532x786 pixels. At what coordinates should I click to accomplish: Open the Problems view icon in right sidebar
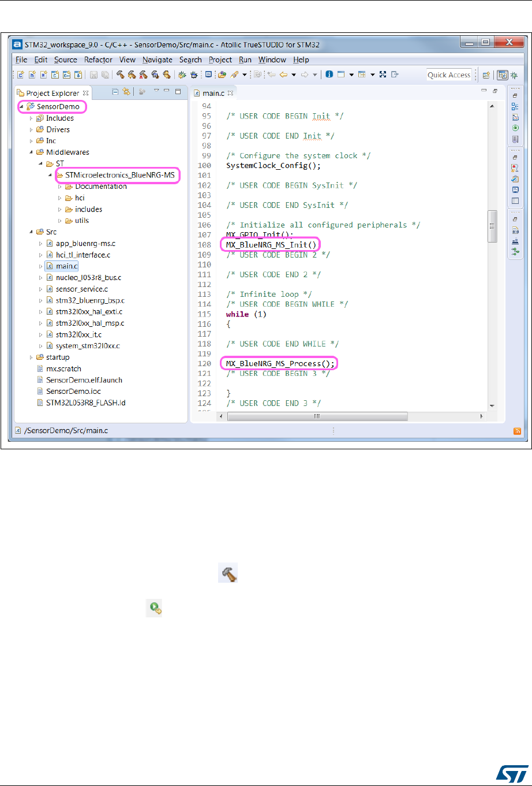tap(515, 168)
